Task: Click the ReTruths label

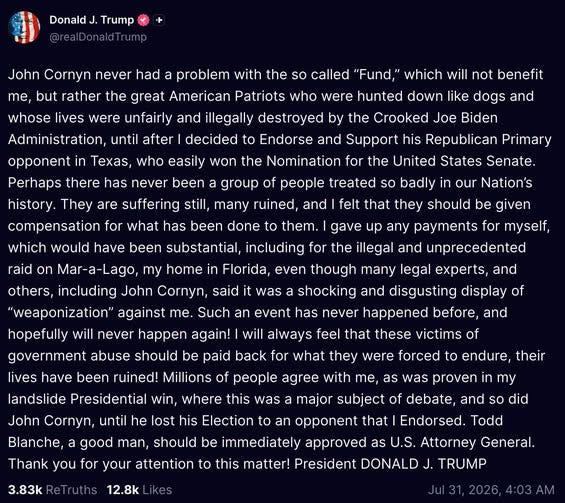Action: coord(71,490)
